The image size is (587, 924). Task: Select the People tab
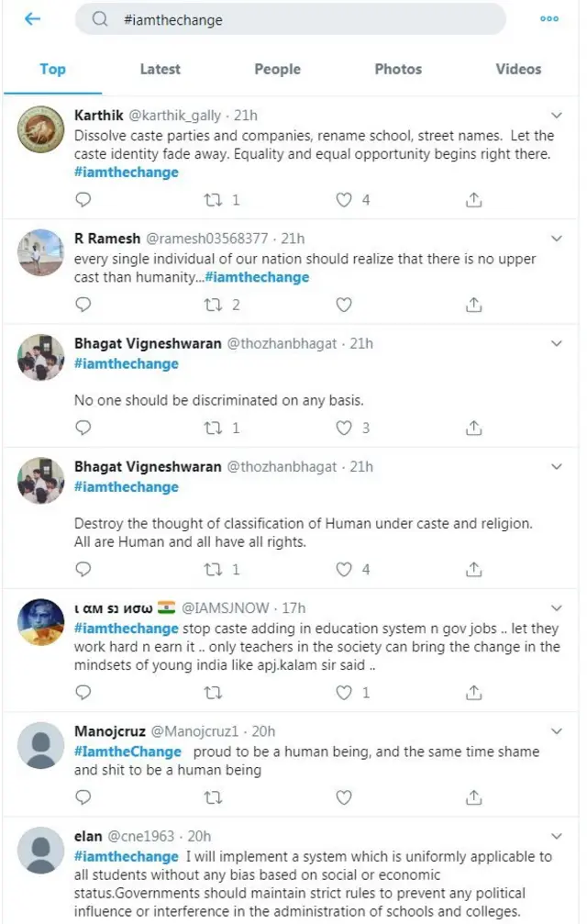[x=277, y=69]
